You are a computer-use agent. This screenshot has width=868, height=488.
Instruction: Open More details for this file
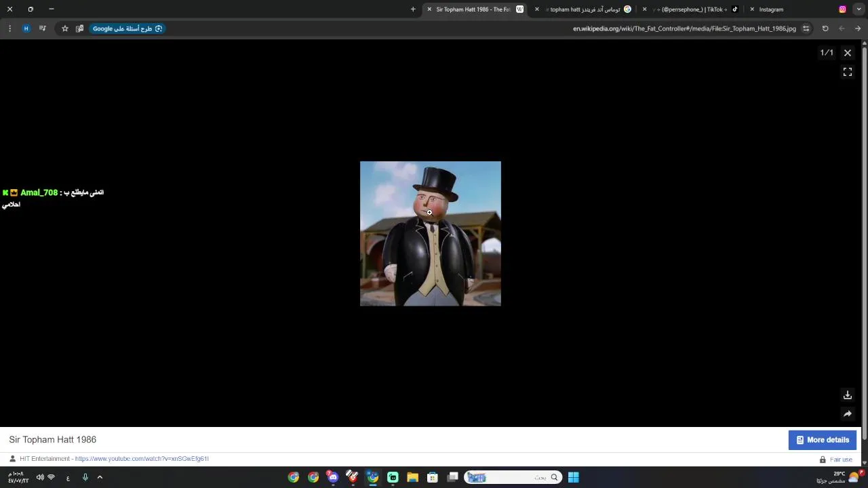click(822, 440)
